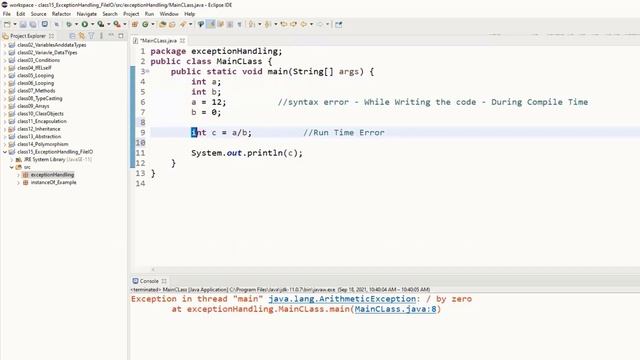The image size is (640, 360).
Task: Open the Back history dropdown arrow
Action: (311, 24)
